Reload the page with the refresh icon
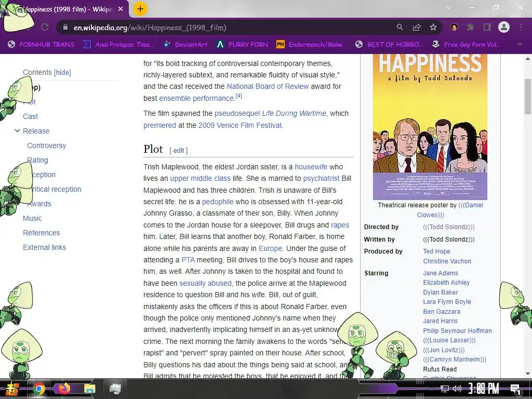The width and height of the screenshot is (532, 399). pos(45,27)
